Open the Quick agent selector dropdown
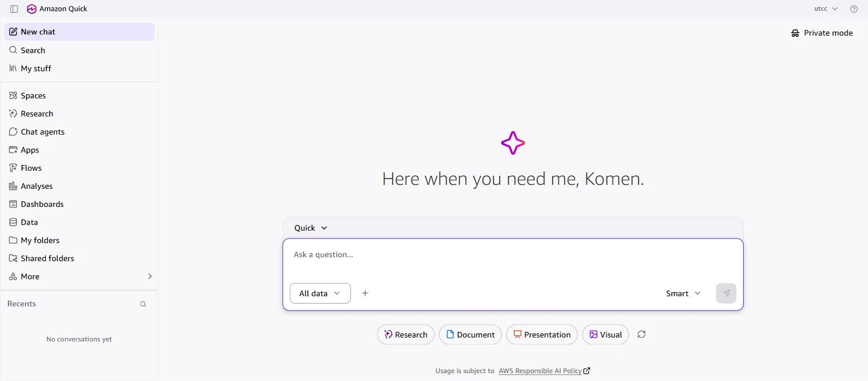This screenshot has width=868, height=381. click(x=311, y=228)
